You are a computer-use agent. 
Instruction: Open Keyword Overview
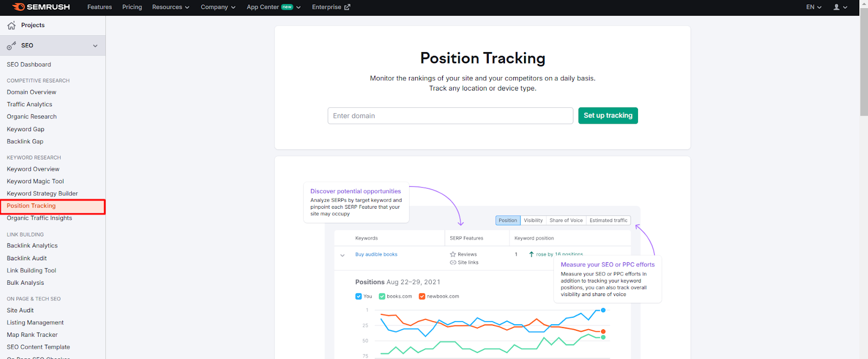click(33, 169)
